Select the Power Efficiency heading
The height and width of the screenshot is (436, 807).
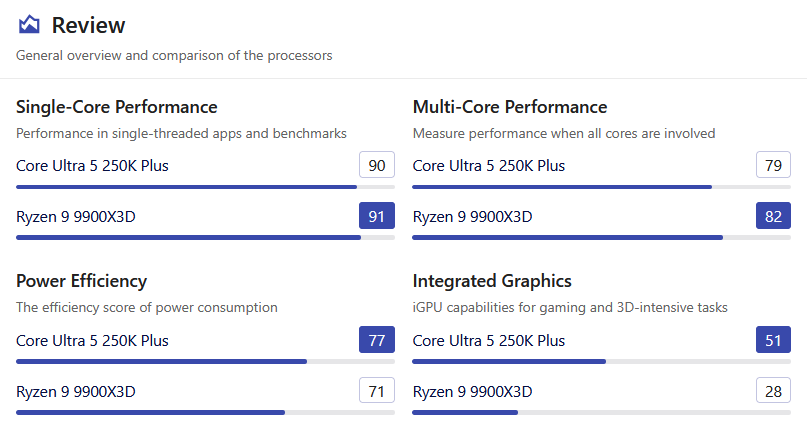click(x=81, y=281)
